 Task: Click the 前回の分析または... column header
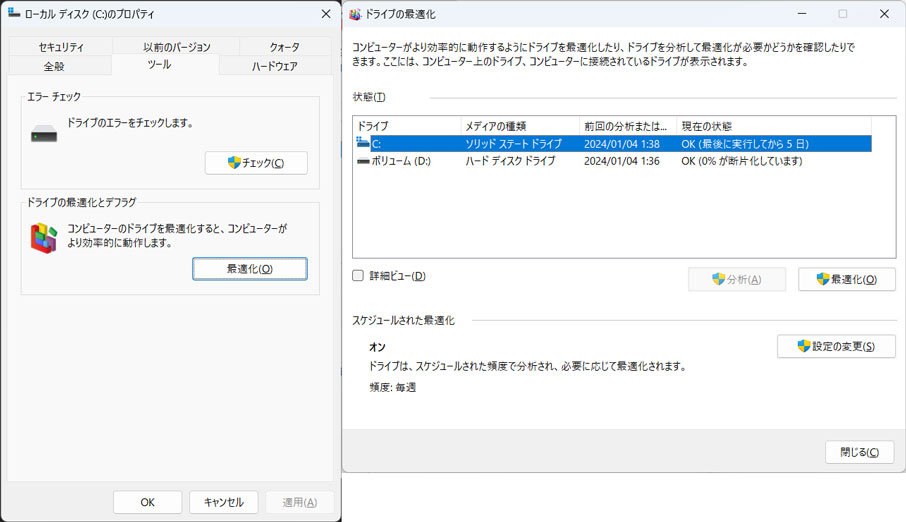click(628, 126)
